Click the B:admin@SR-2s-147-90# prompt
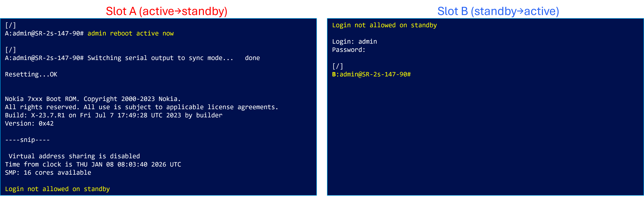Screen dimensions: 644x197 (371, 74)
